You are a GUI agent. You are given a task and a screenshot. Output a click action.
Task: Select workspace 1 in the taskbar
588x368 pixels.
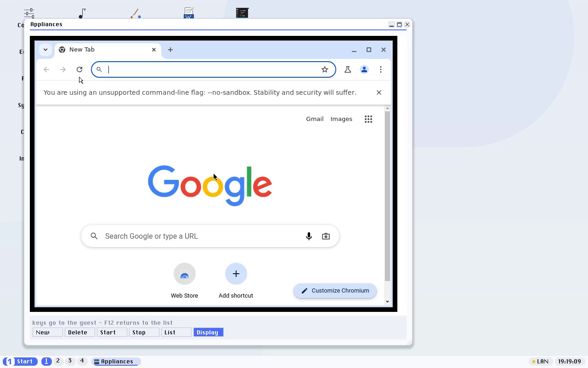click(46, 362)
